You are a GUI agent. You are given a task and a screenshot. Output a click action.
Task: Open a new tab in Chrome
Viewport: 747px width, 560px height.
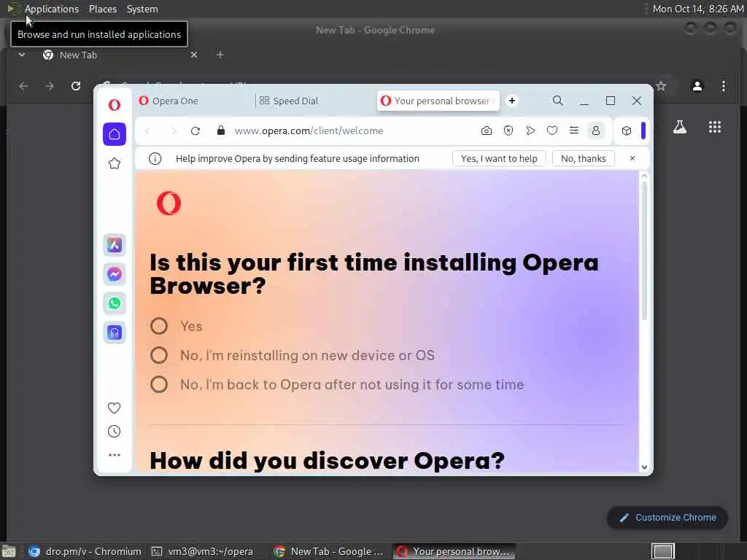220,55
